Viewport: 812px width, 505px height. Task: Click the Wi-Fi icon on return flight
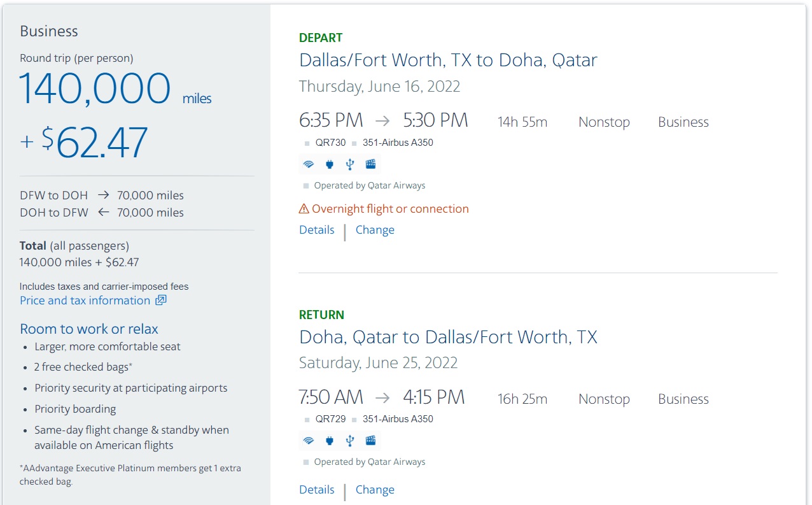pyautogui.click(x=309, y=440)
